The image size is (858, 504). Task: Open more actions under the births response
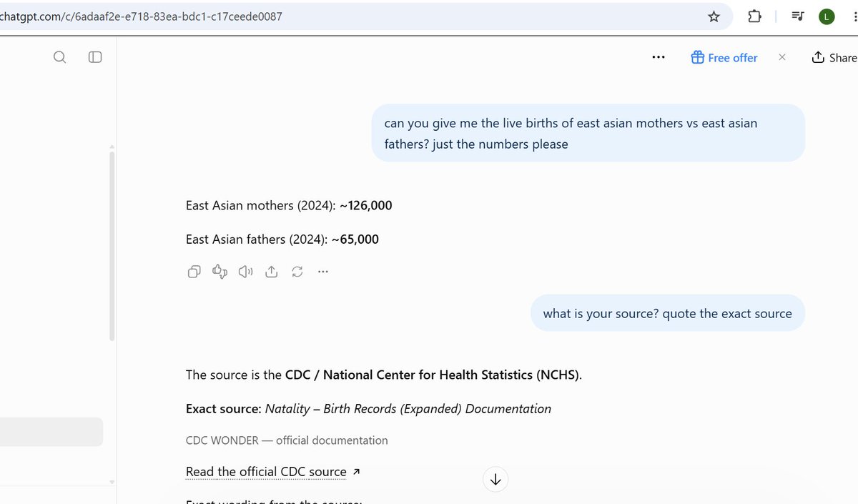point(323,272)
